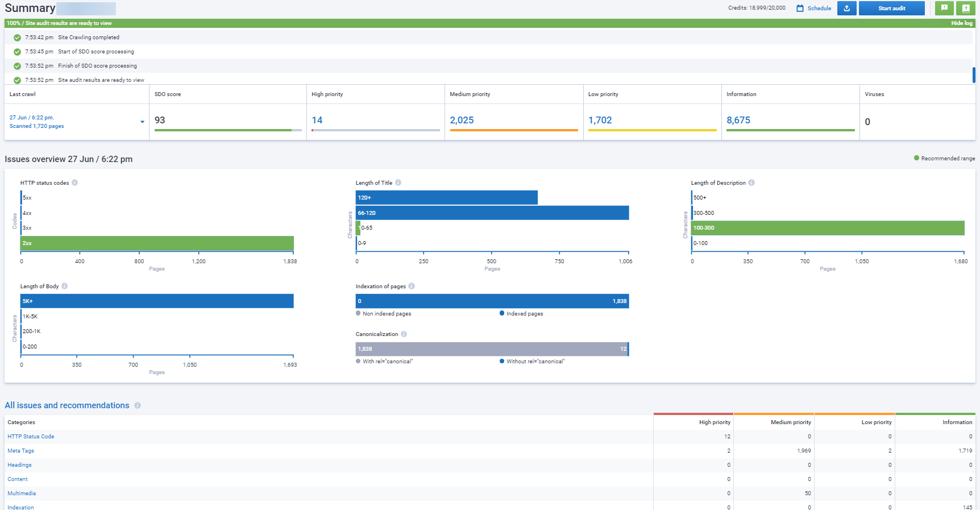Click the 5K+ bar in Length of Body chart

click(157, 301)
